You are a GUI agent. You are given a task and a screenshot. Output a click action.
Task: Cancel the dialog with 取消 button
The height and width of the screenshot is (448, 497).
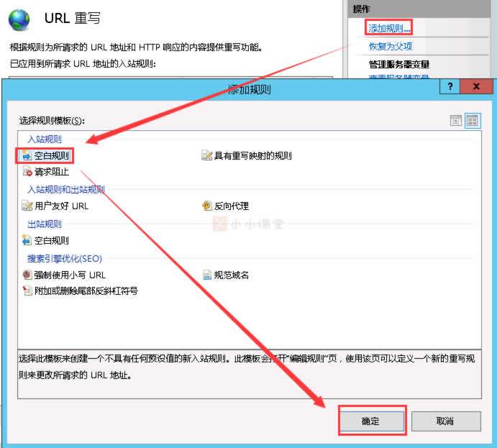point(446,421)
